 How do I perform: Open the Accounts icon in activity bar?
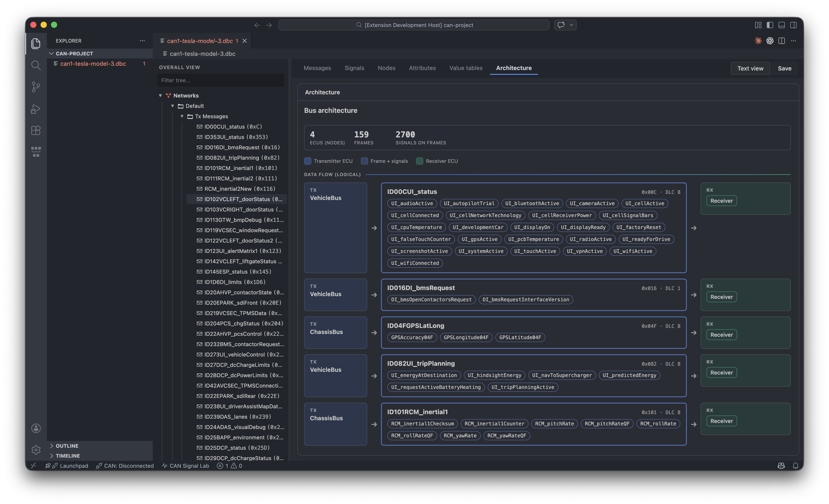36,428
